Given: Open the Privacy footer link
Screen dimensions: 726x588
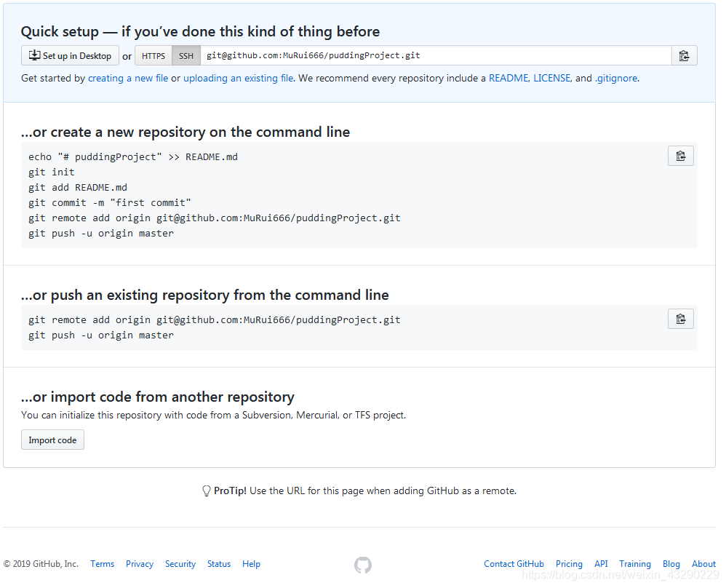Looking at the screenshot, I should [x=140, y=564].
